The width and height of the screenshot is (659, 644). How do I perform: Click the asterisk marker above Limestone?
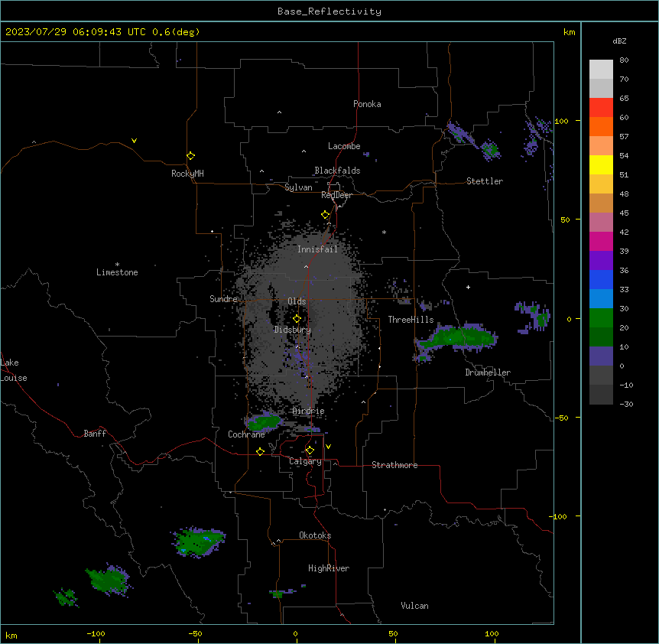click(117, 264)
